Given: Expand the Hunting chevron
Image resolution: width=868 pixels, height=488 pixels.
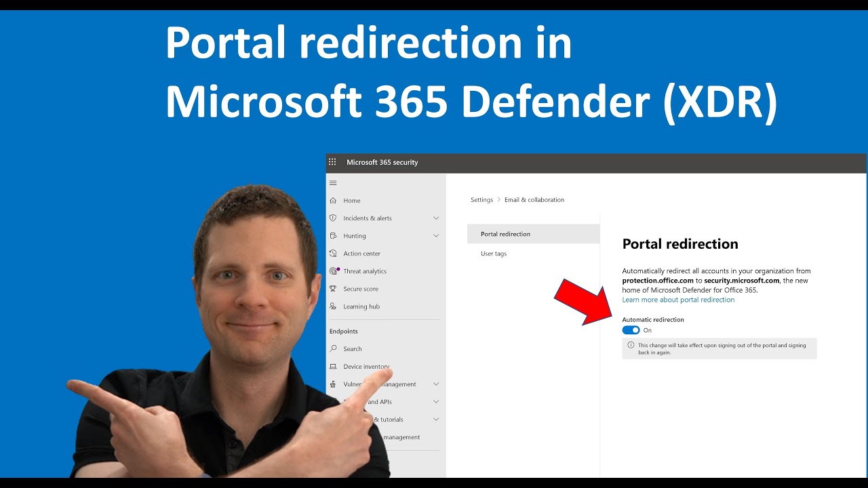Looking at the screenshot, I should pos(436,236).
